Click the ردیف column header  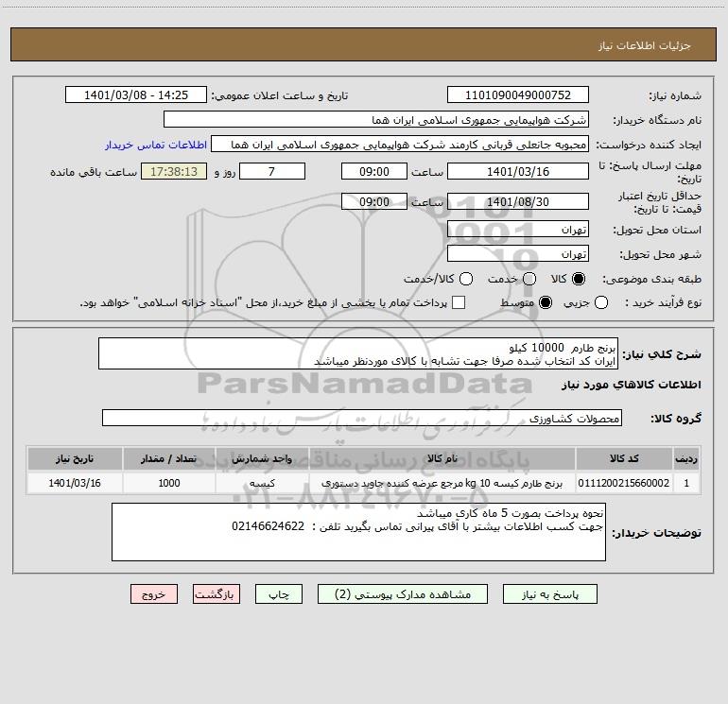(686, 458)
